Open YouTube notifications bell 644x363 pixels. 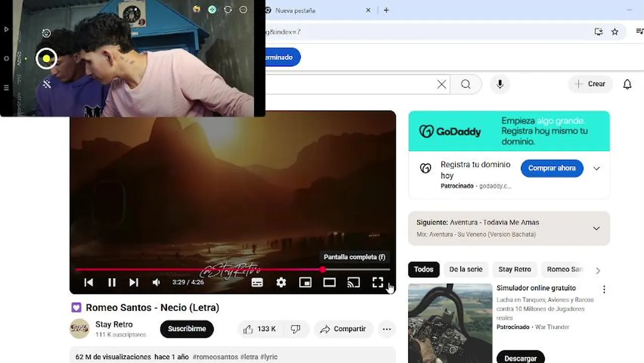(627, 84)
